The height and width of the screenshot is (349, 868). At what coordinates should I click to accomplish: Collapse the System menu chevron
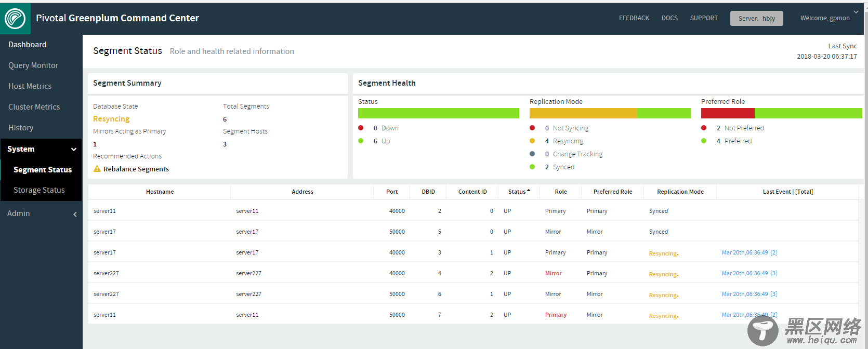[74, 150]
